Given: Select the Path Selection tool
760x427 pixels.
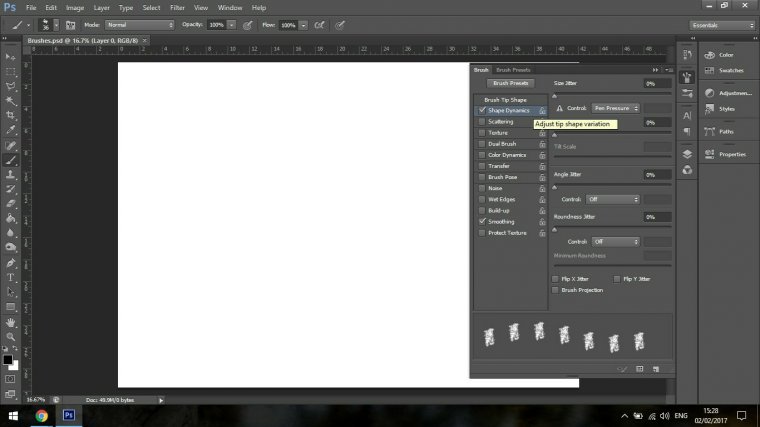Looking at the screenshot, I should pyautogui.click(x=10, y=292).
